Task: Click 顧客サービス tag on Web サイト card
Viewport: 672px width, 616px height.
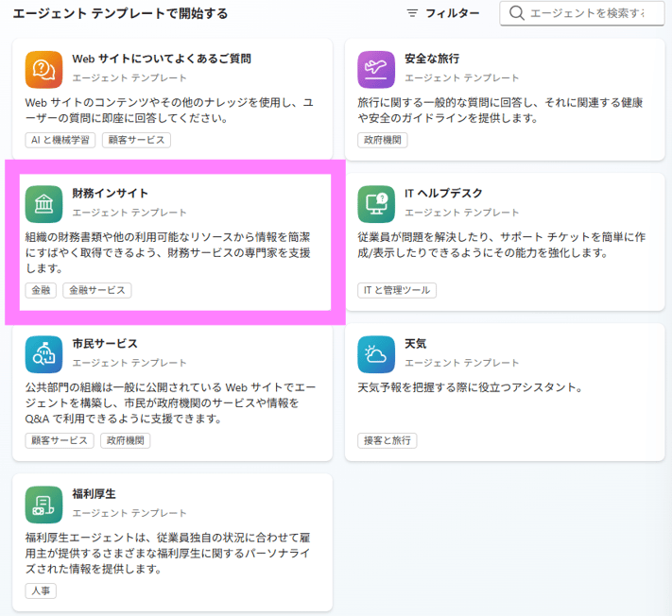Action: click(136, 140)
